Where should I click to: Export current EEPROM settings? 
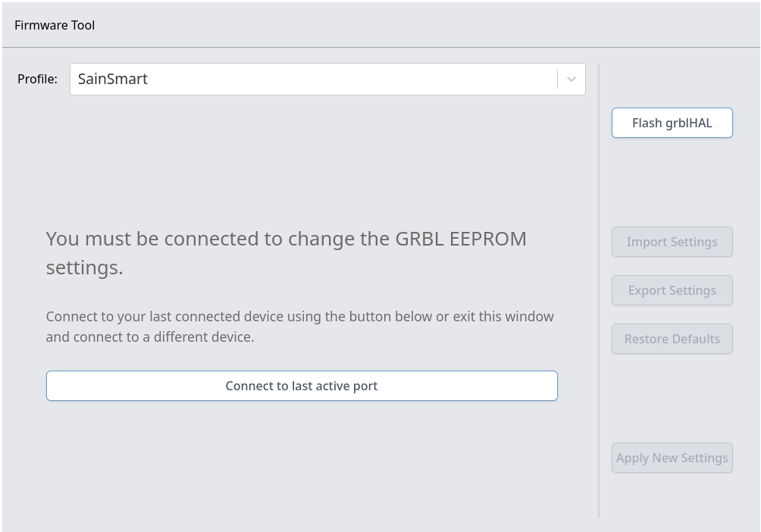point(672,290)
